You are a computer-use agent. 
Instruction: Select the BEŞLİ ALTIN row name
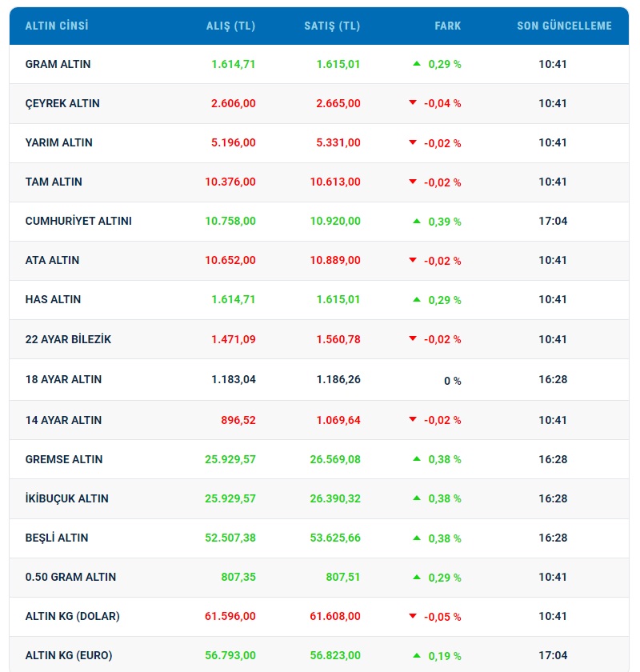[57, 538]
